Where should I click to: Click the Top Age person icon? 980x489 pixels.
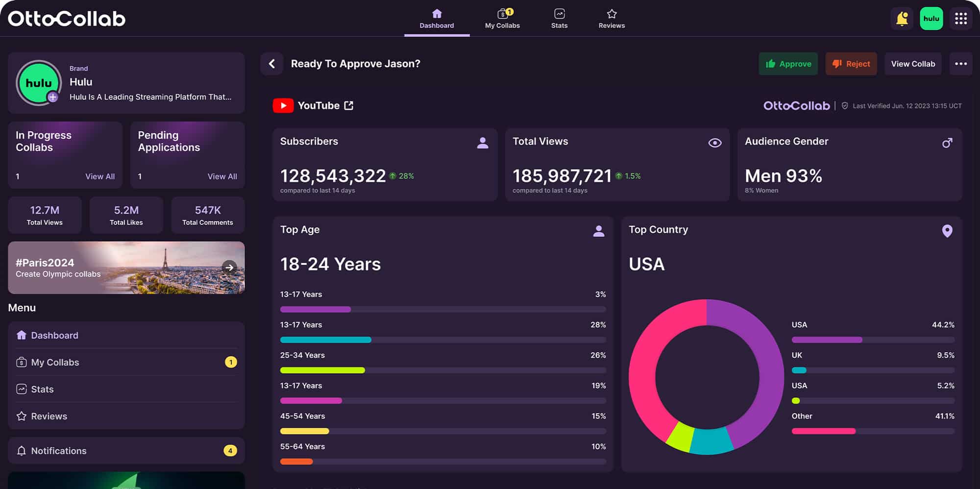click(x=599, y=231)
